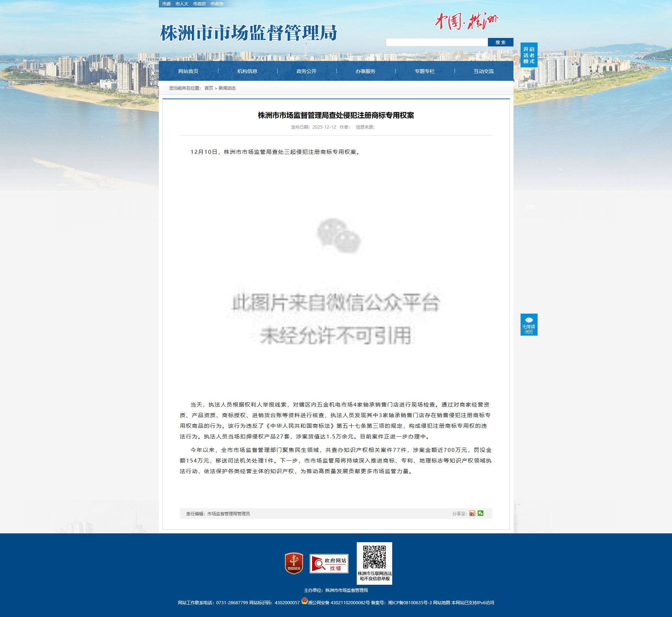Open 互动交流 in the navigation bar

coord(483,71)
